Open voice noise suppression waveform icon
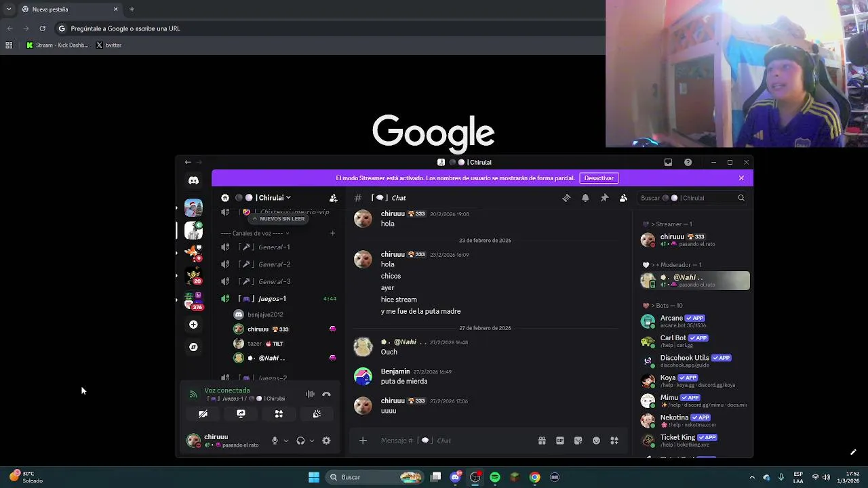 click(310, 394)
